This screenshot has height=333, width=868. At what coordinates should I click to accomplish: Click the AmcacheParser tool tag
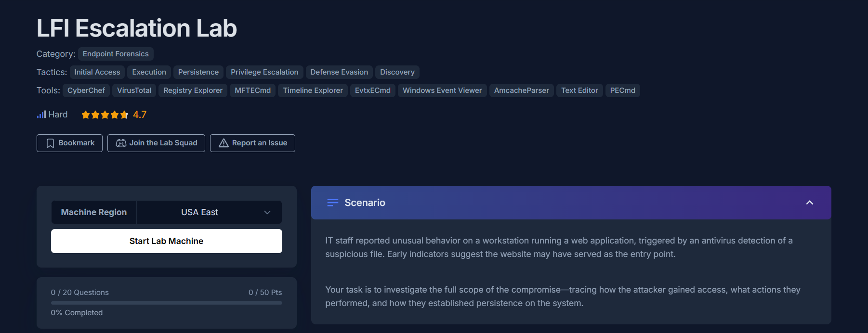[522, 90]
